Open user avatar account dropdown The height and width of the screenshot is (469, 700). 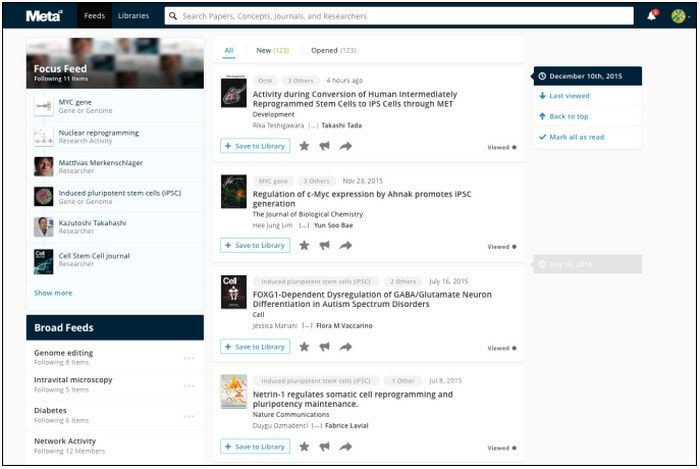click(679, 16)
